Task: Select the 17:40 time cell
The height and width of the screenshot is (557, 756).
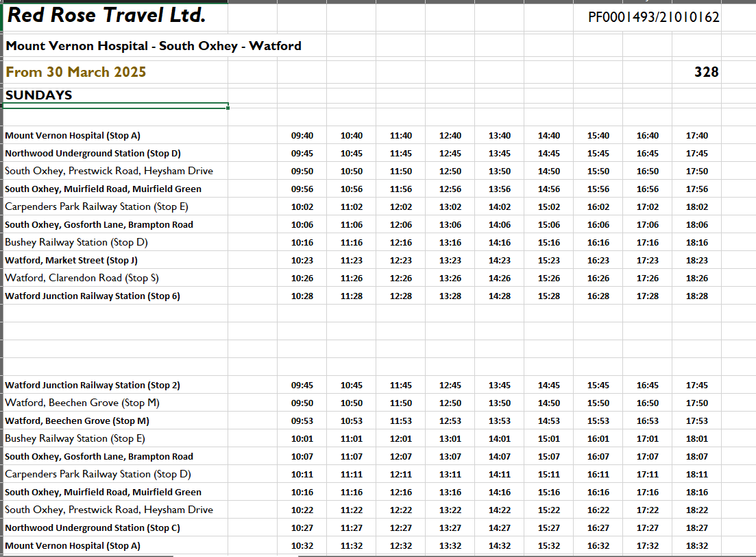Action: (x=697, y=136)
